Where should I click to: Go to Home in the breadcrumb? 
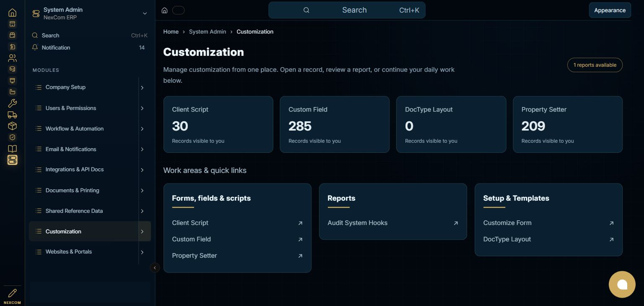171,31
